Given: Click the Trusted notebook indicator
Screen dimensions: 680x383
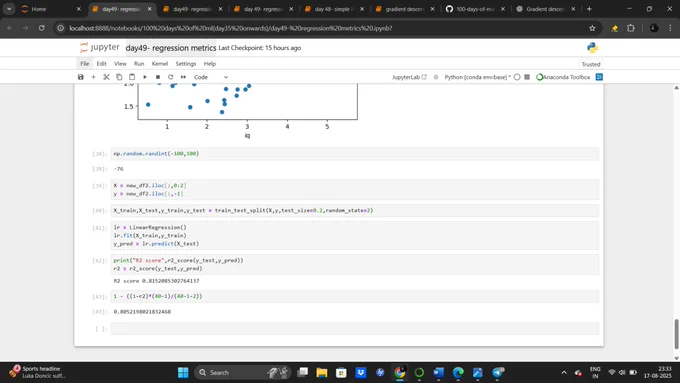Looking at the screenshot, I should coord(591,64).
